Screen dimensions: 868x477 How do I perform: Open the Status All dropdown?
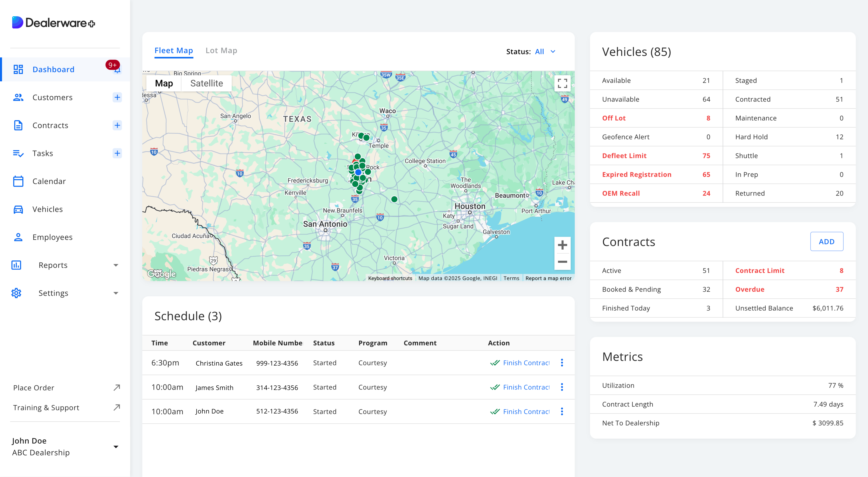[x=545, y=51]
